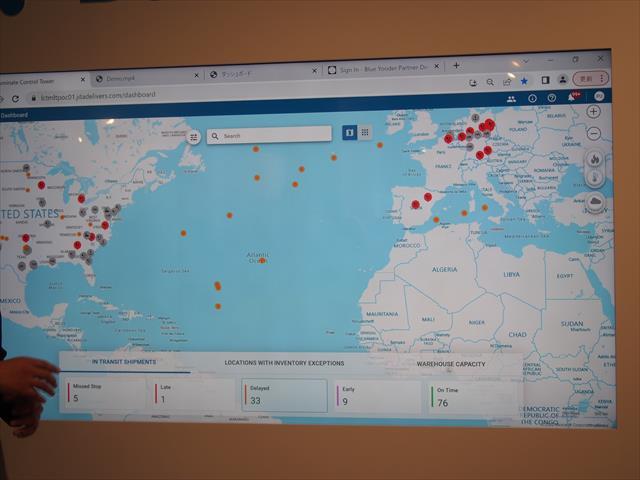Select the In Transit Shipments tab

[x=124, y=362]
